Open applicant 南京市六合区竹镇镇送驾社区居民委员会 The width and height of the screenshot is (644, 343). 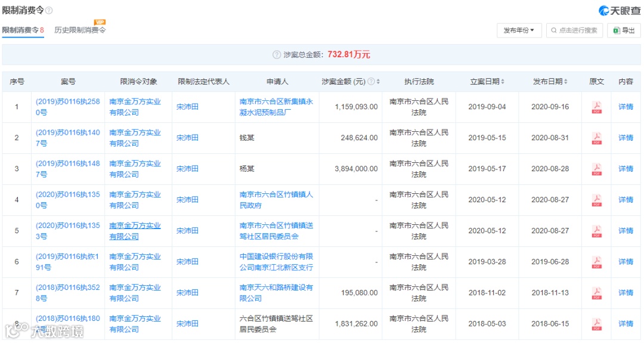click(x=277, y=231)
